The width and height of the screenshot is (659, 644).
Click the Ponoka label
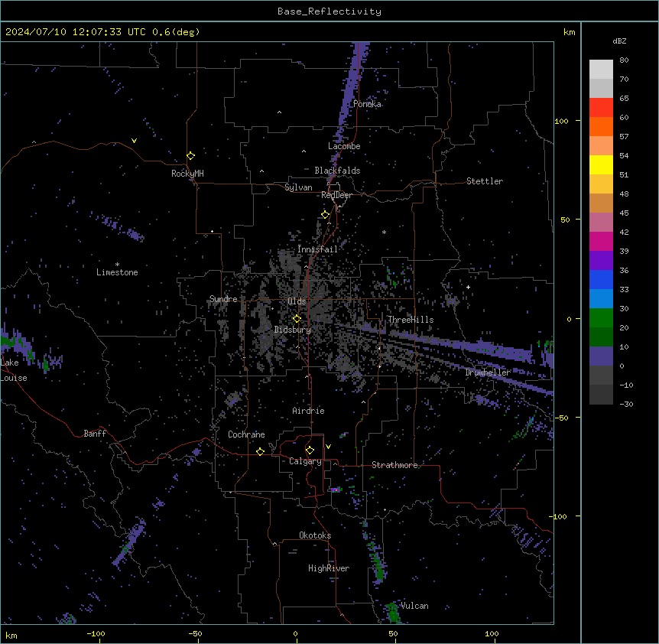(367, 104)
